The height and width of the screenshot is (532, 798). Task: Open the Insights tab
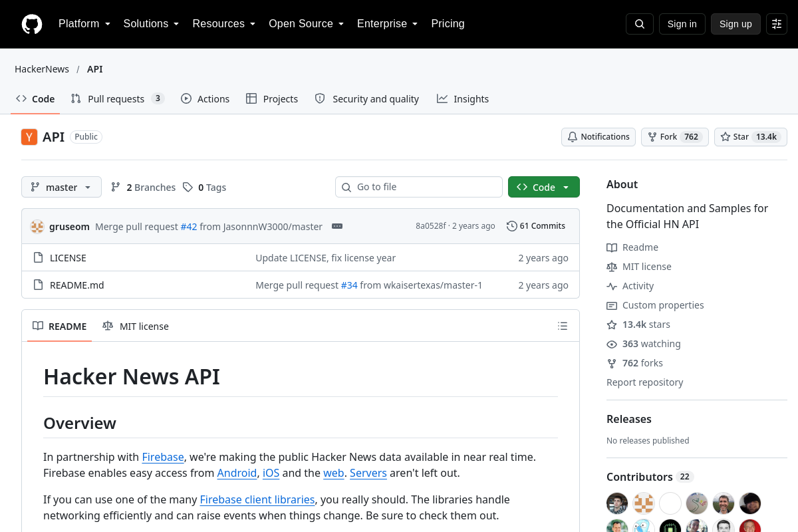(x=463, y=99)
